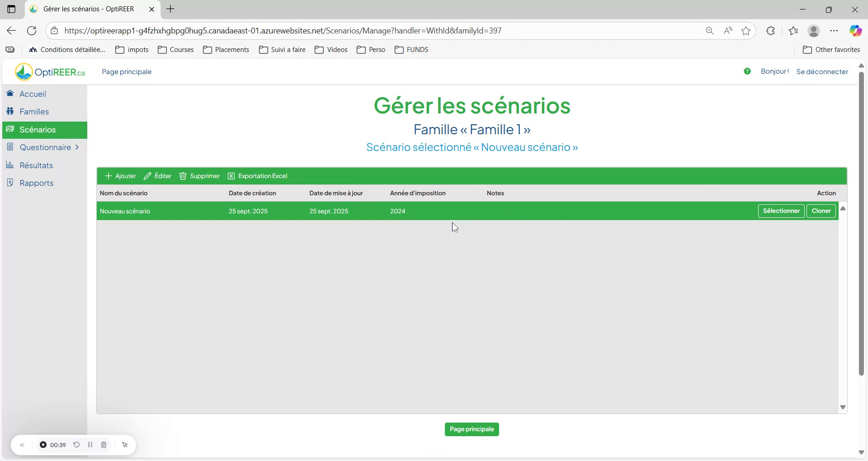Click the Scénarios sidebar icon
The image size is (868, 461).
point(10,129)
